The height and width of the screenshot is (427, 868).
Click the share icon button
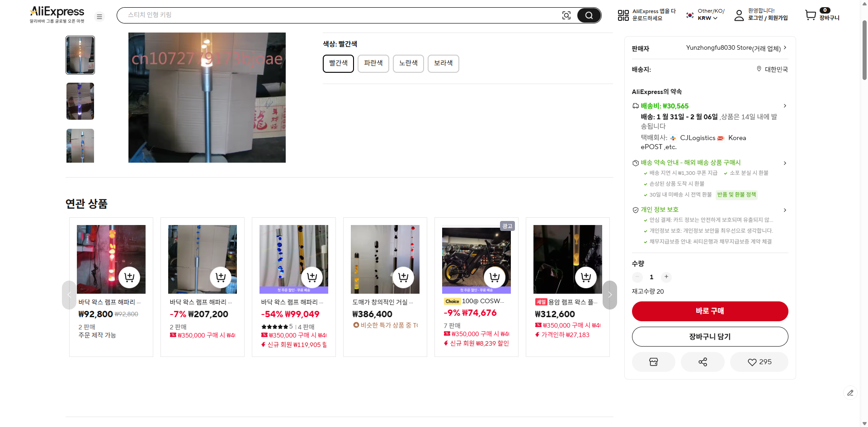703,362
